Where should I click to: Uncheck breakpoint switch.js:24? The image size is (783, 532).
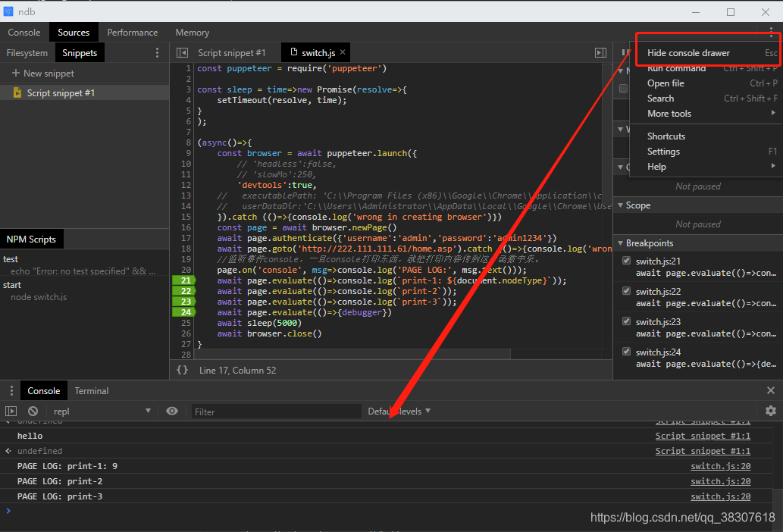click(626, 352)
